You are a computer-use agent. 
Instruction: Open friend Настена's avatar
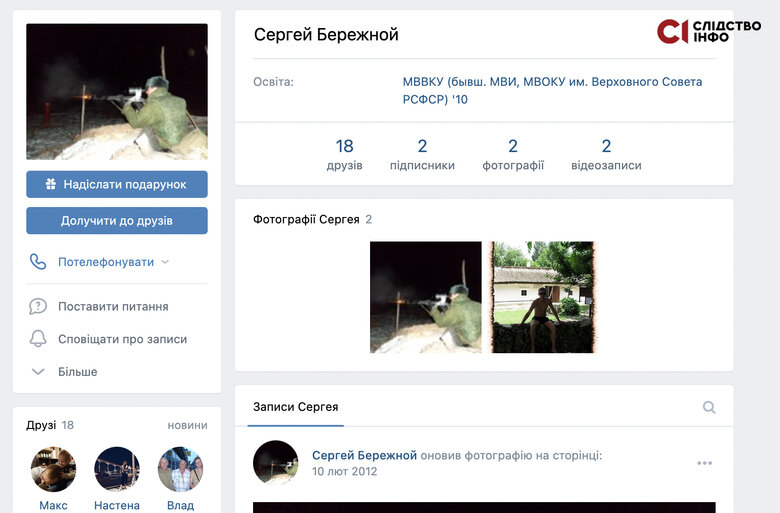pos(117,469)
